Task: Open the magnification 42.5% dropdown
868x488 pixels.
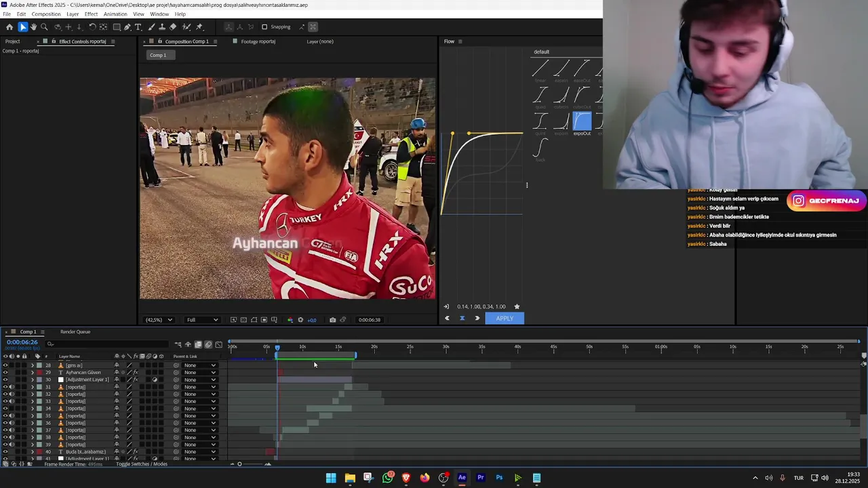Action: tap(159, 320)
